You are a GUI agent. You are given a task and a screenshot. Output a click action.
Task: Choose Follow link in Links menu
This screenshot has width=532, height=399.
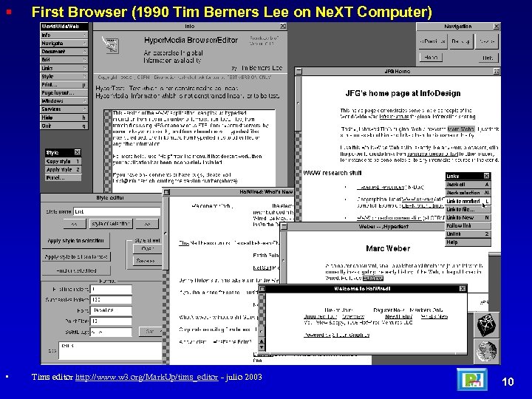tap(468, 225)
